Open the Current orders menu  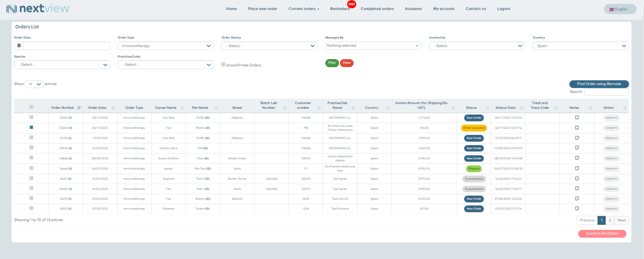point(303,9)
